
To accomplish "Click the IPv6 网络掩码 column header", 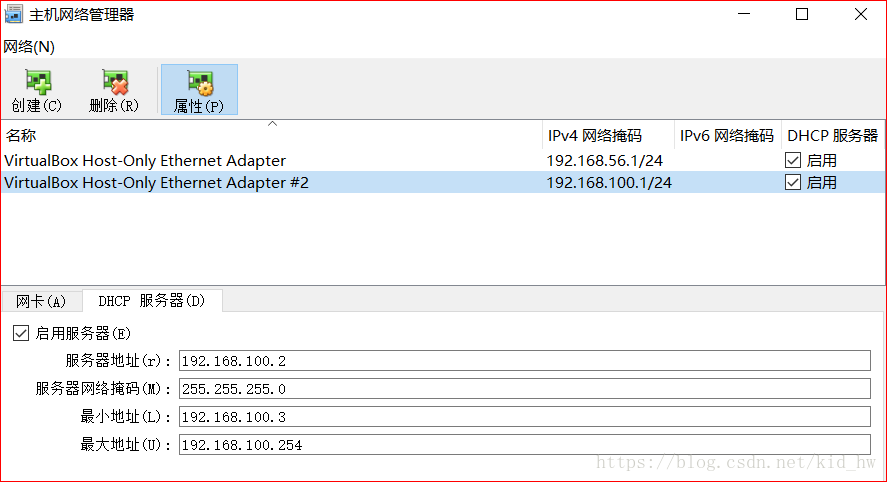I will tap(727, 135).
